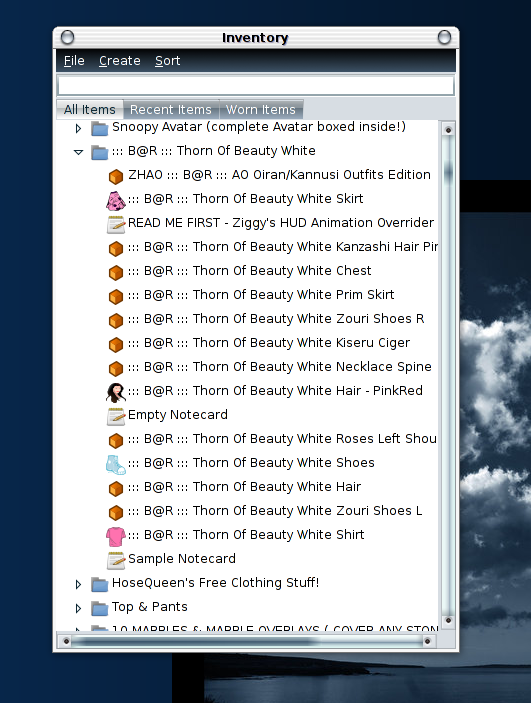
Task: Open the File menu
Action: [x=74, y=61]
